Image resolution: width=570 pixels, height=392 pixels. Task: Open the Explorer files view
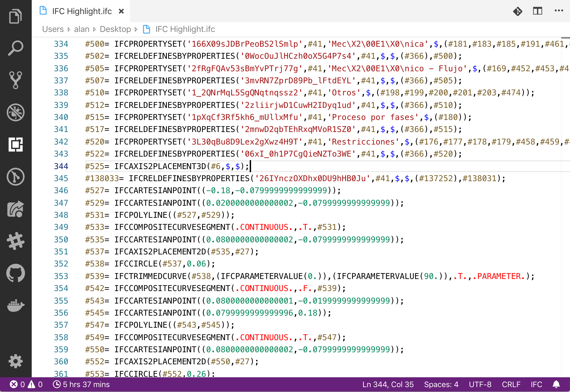click(x=15, y=16)
